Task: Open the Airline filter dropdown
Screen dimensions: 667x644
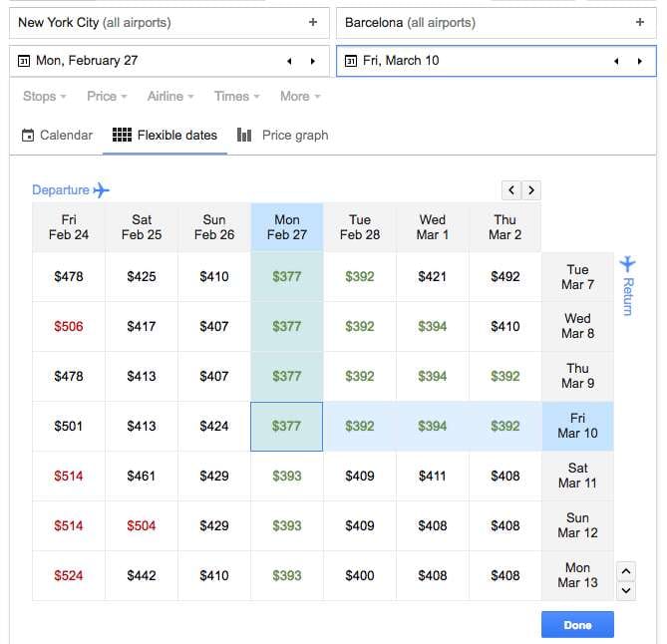Action: pos(170,97)
